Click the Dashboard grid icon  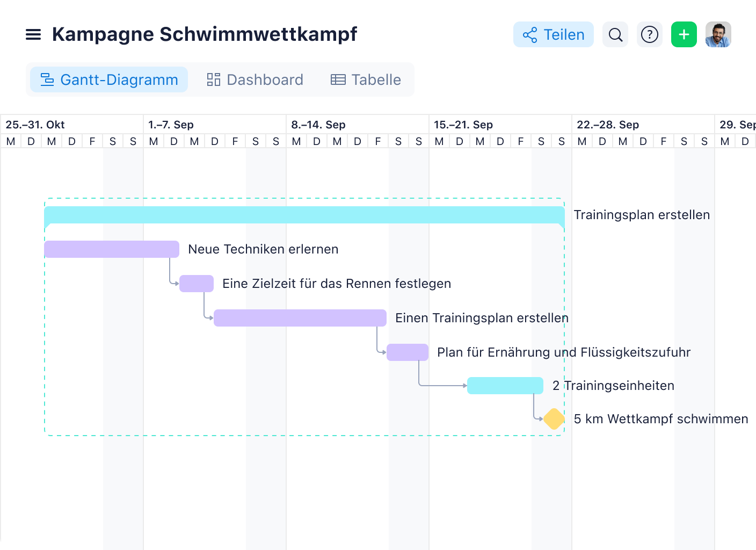pos(213,79)
